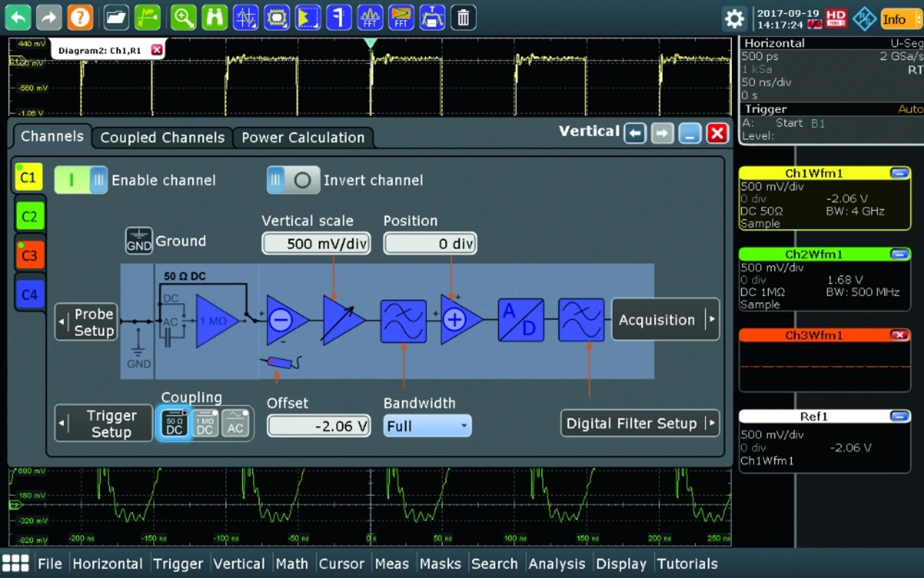924x578 pixels.
Task: Select the C4 channel side tab
Action: click(29, 294)
